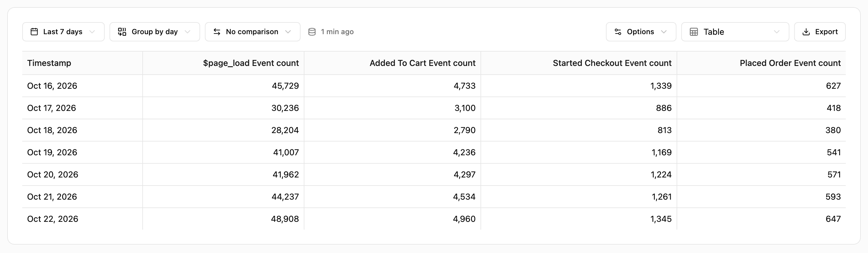
Task: Select the $page_load Event count header
Action: (x=251, y=63)
